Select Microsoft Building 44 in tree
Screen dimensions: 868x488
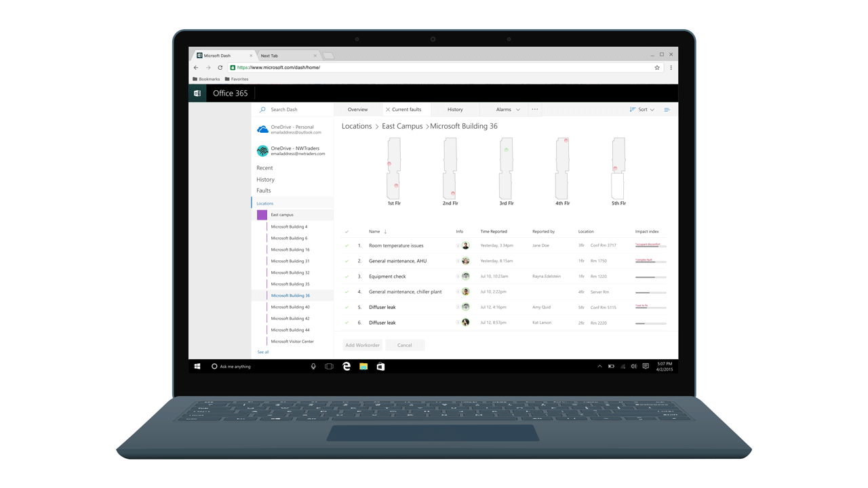click(x=290, y=330)
